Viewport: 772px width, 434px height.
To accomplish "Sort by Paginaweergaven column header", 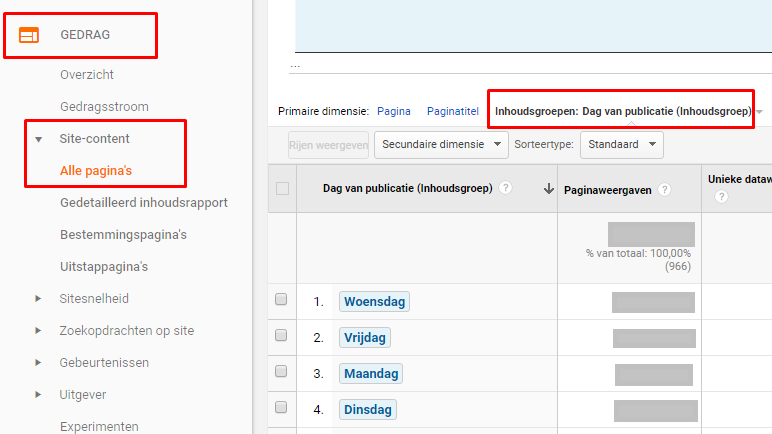I will point(608,190).
